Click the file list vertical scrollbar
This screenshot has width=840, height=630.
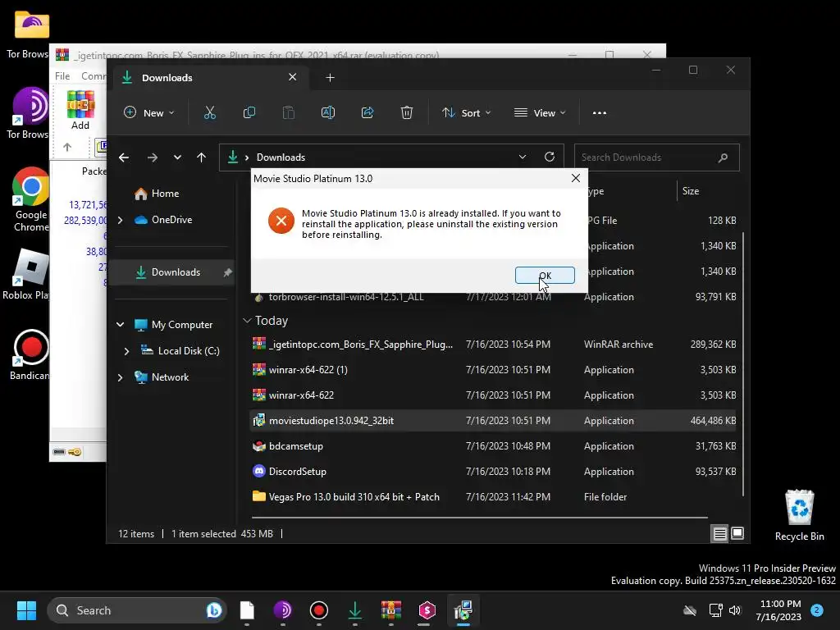pos(742,364)
